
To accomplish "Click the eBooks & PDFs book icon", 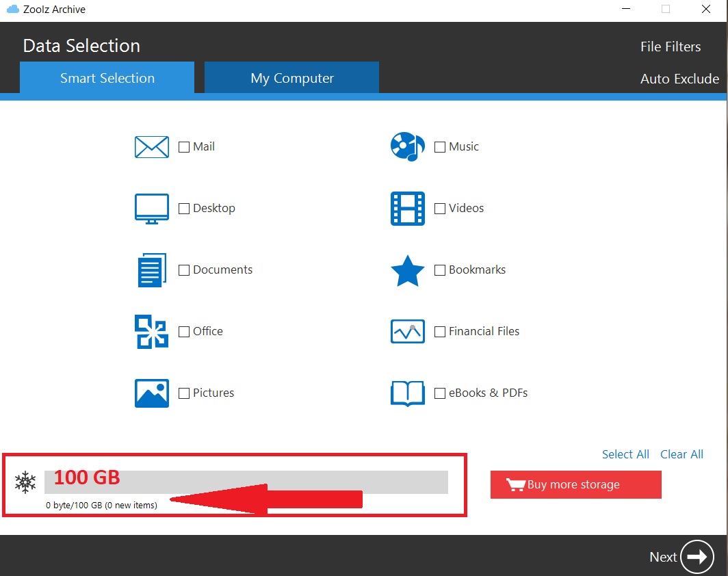I will (407, 393).
